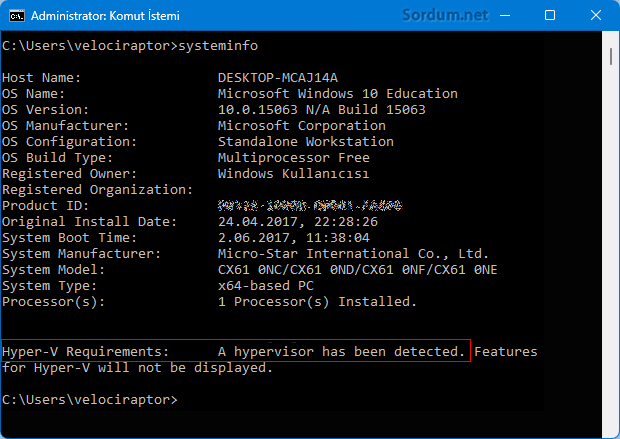Click the 'System Type:' label
The image size is (620, 439).
(49, 286)
